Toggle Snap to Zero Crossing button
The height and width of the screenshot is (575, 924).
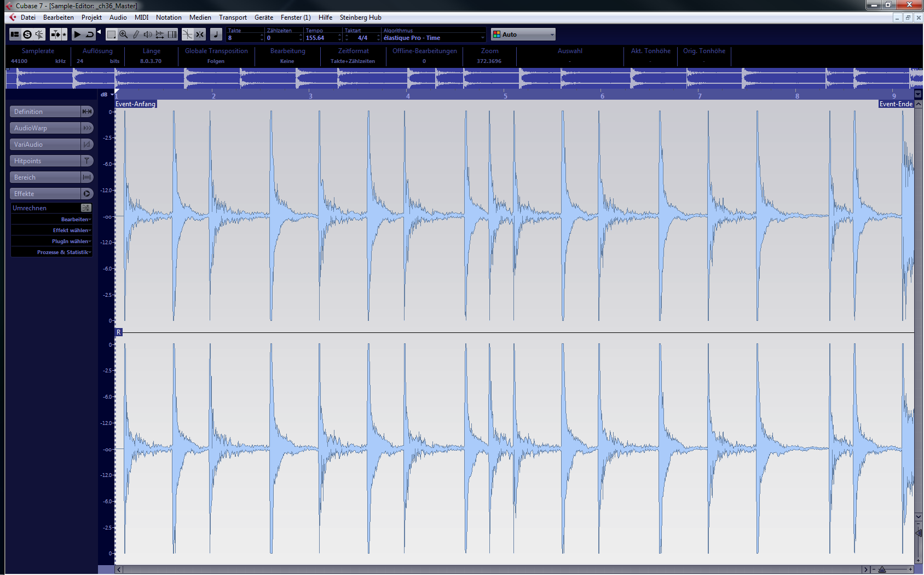[187, 34]
